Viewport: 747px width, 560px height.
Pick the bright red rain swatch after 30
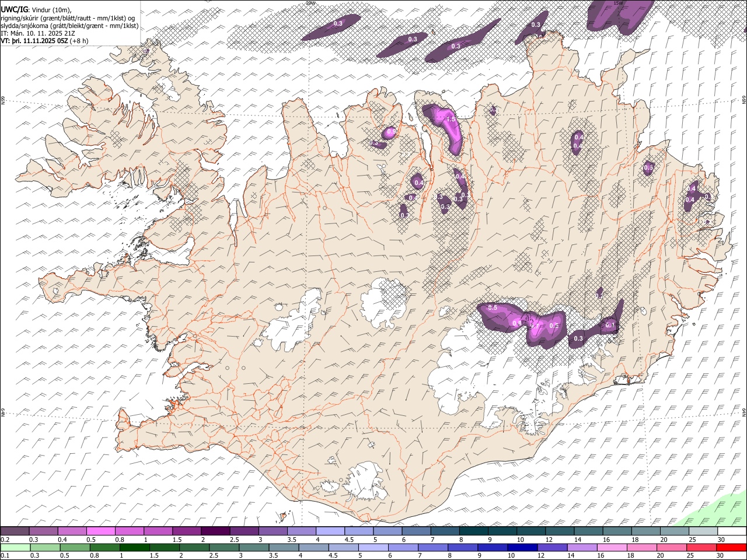point(731,547)
